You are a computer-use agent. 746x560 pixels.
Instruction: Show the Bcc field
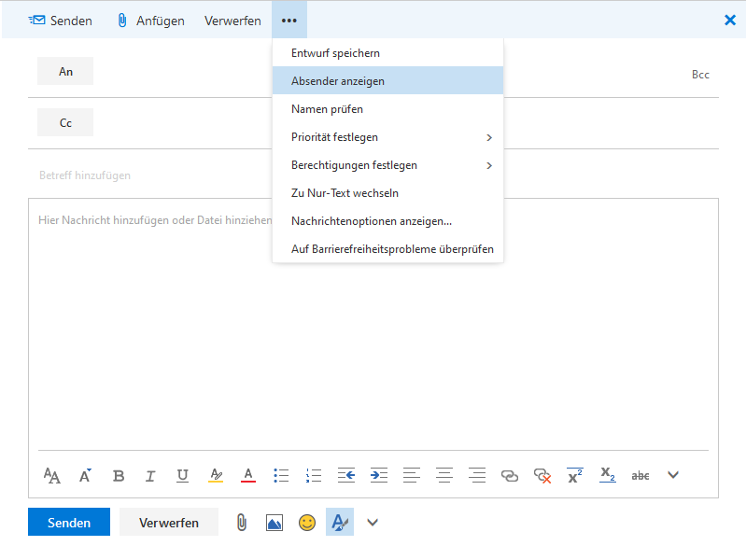pyautogui.click(x=700, y=74)
